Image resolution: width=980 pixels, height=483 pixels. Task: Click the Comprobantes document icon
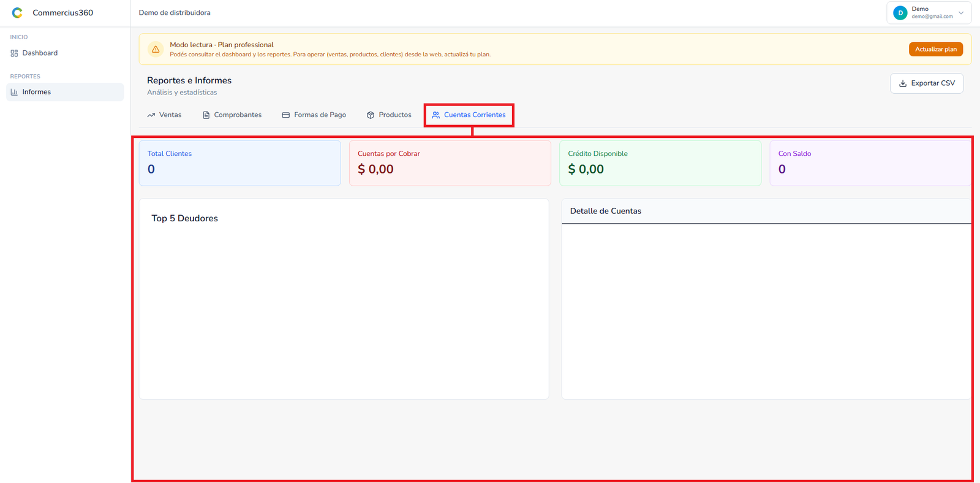point(206,115)
